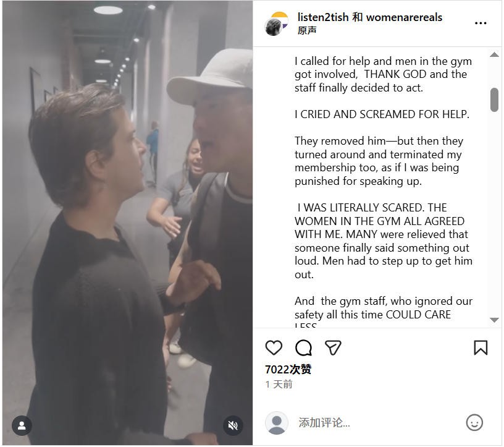Open the post author's profile picture
This screenshot has width=504, height=447.
(276, 23)
